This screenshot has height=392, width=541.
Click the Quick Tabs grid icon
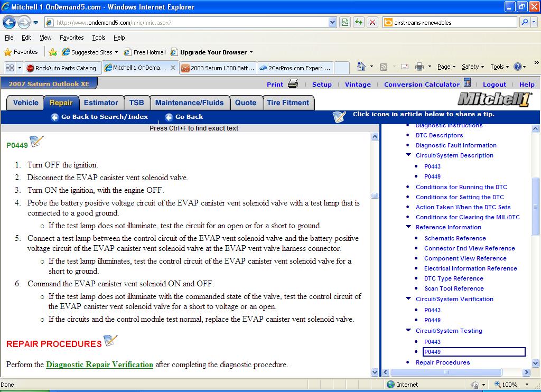tap(10, 68)
